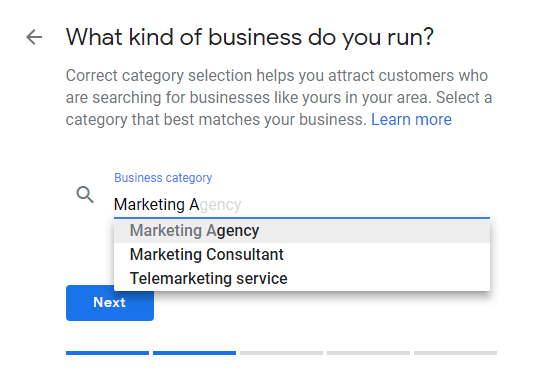Image resolution: width=551 pixels, height=373 pixels.
Task: Focus the Business category input field
Action: (x=302, y=204)
